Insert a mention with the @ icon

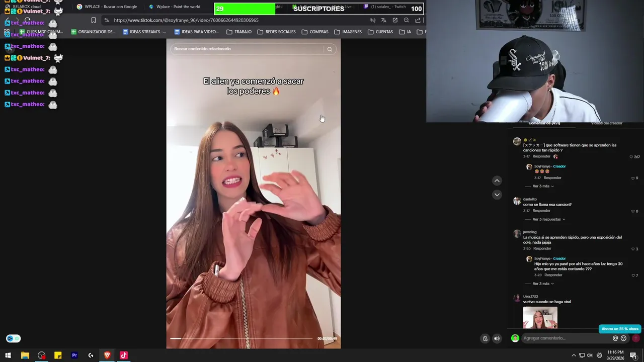click(x=615, y=338)
